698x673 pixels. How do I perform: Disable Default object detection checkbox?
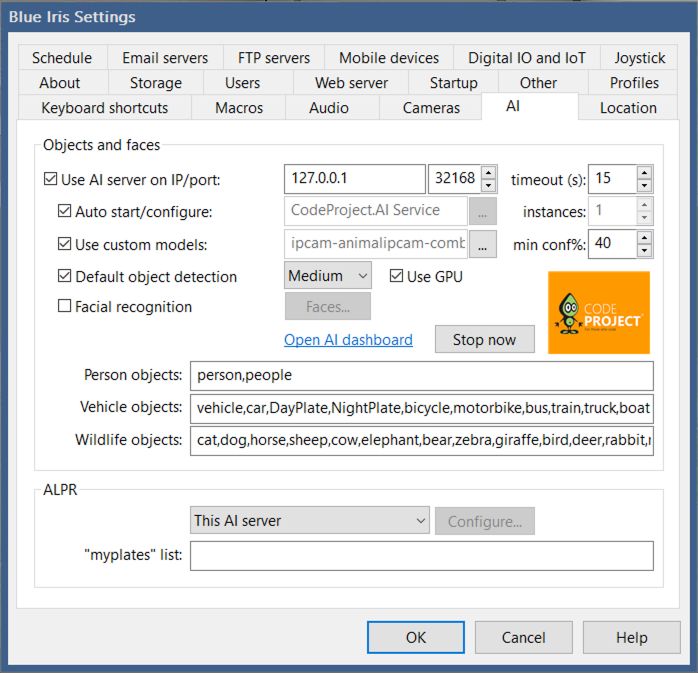[65, 276]
